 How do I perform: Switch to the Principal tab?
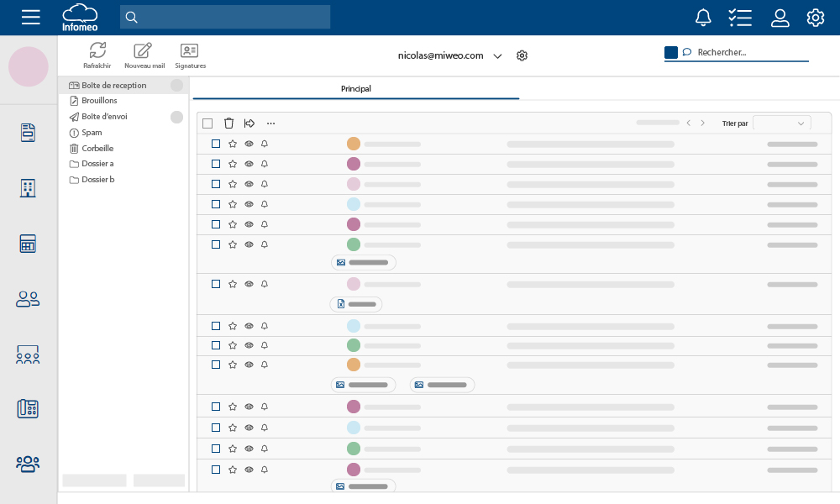356,89
